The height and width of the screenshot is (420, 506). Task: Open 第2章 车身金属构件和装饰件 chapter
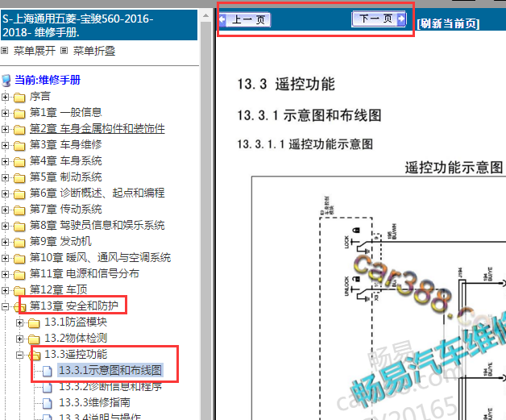point(97,128)
